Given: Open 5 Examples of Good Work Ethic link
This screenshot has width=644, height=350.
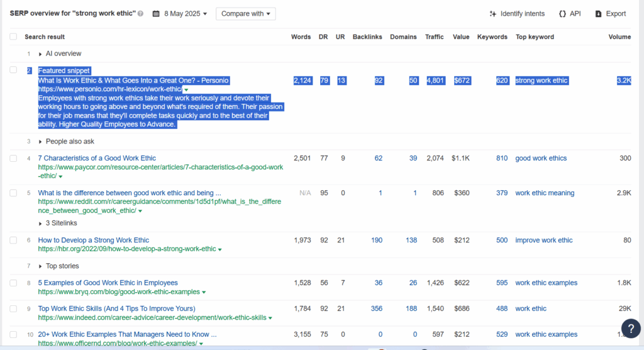Looking at the screenshot, I should pos(108,283).
